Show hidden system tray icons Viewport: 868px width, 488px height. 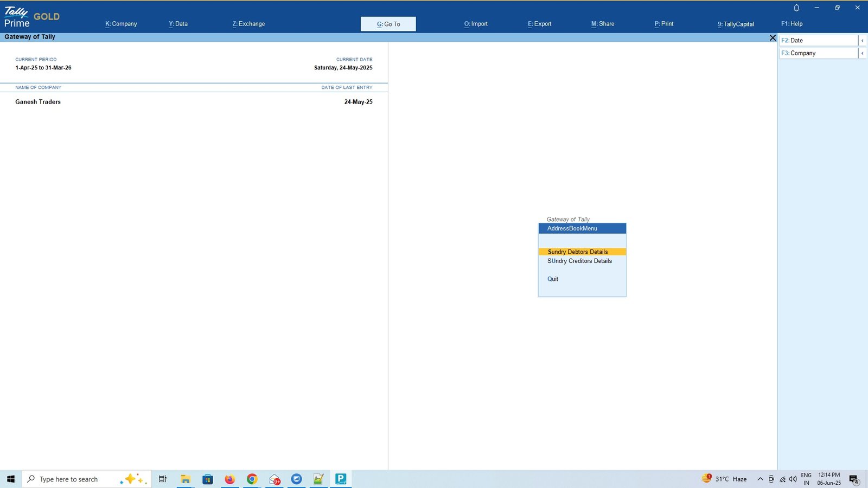760,479
